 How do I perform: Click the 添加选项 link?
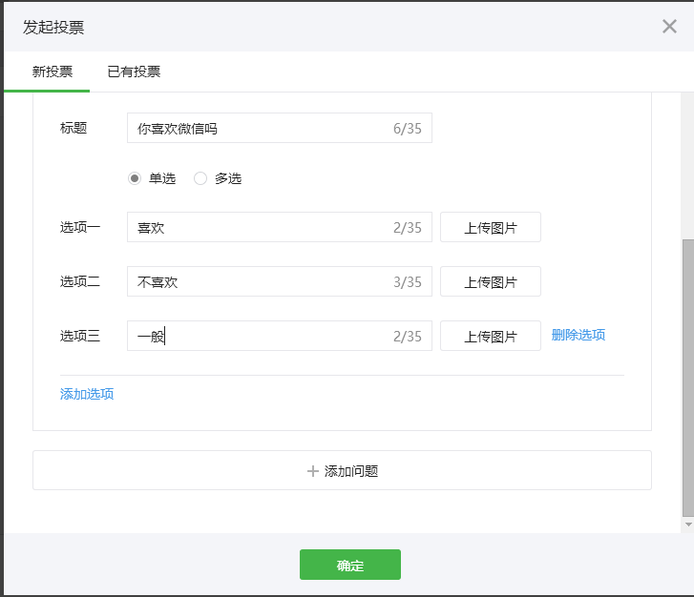click(87, 394)
